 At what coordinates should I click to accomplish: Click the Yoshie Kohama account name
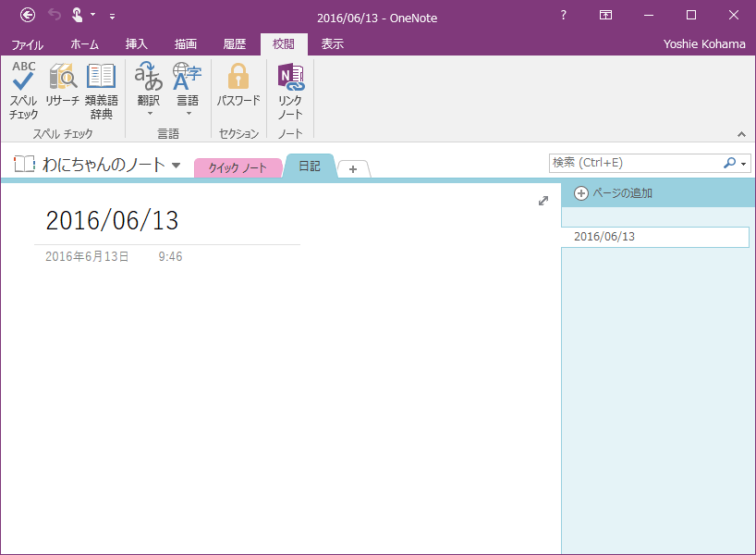pos(704,43)
